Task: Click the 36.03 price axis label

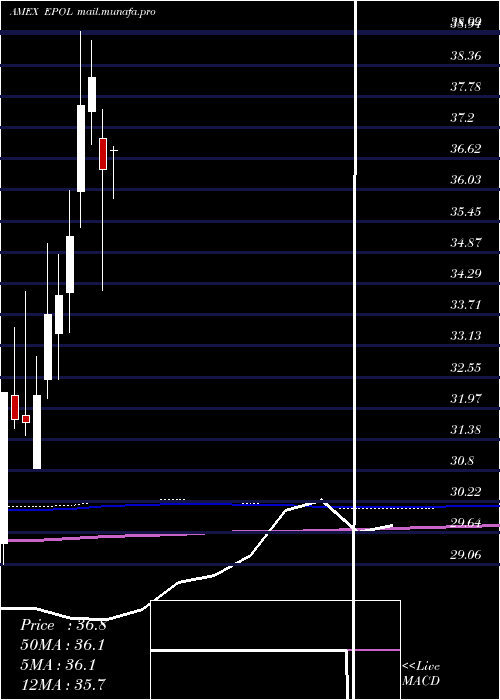Action: tap(466, 180)
